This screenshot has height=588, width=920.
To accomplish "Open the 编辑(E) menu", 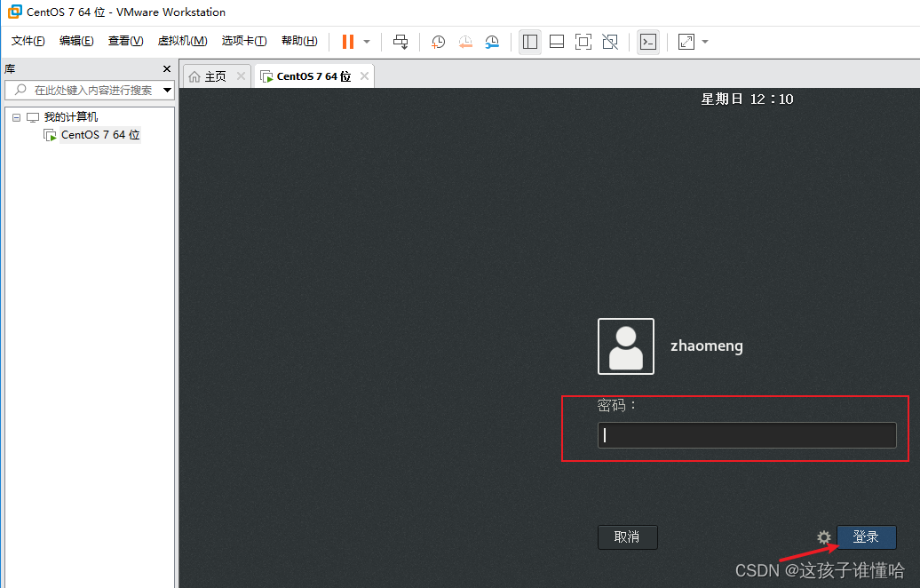I will [76, 41].
